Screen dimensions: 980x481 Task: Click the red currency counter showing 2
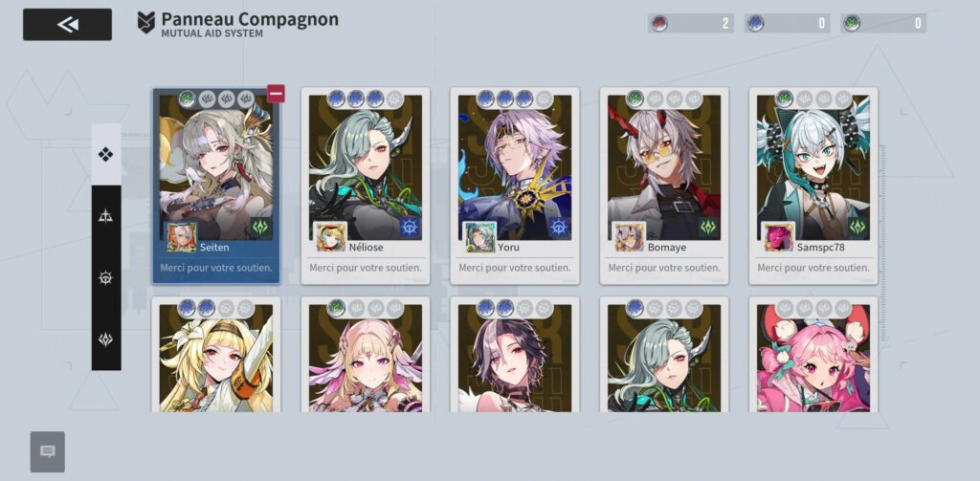pyautogui.click(x=691, y=24)
